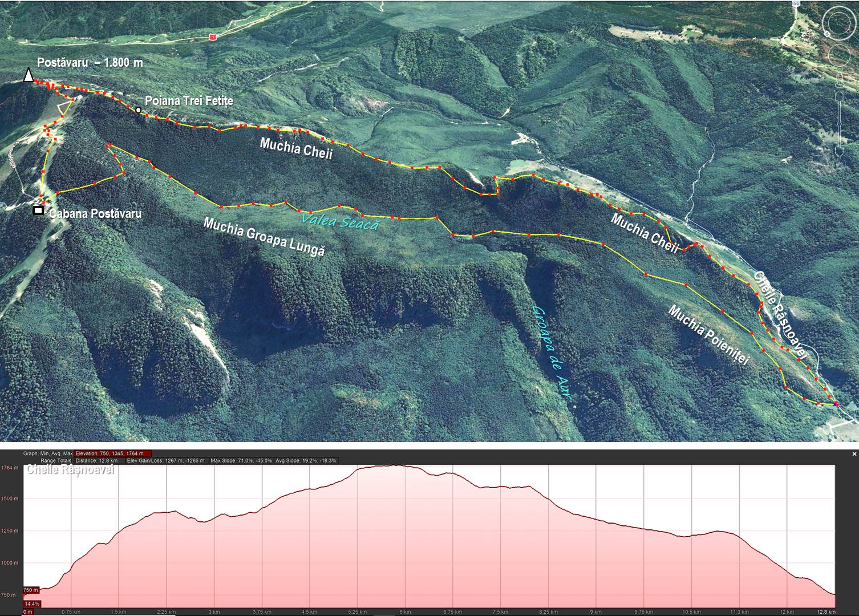Click the route endpoint marker near Cheile Râșnoavei
This screenshot has width=859, height=616.
[x=836, y=404]
